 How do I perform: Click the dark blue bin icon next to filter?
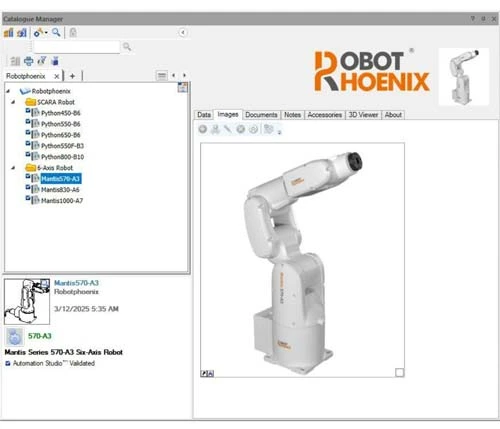pyautogui.click(x=55, y=61)
